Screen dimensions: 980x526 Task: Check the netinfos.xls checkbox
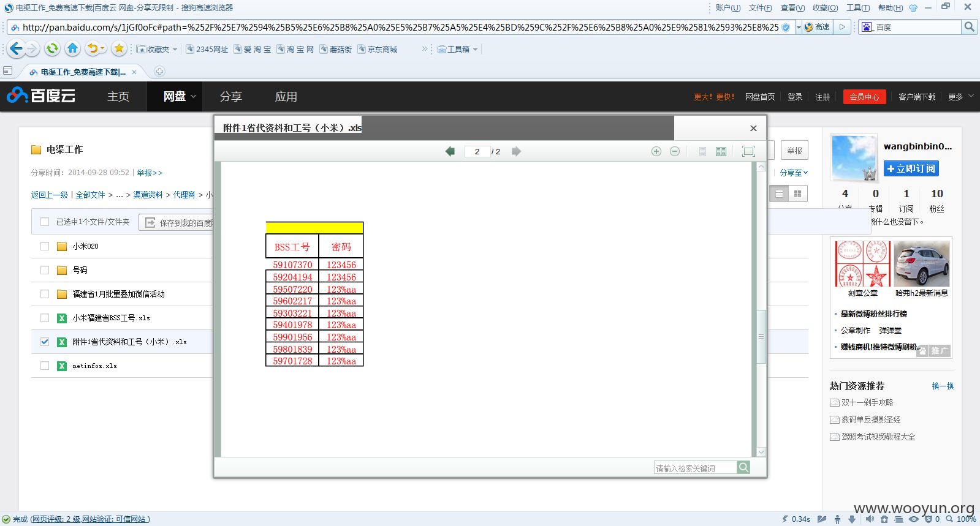(x=45, y=366)
